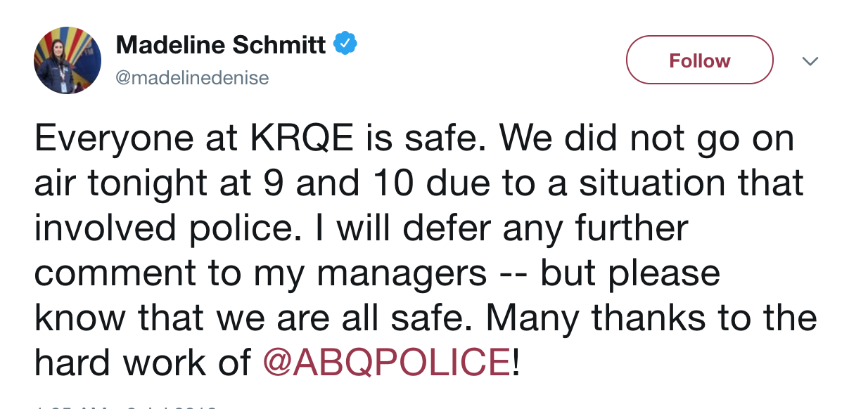Click the tweet line starting "involved police"
868x409 pixels.
click(x=361, y=228)
